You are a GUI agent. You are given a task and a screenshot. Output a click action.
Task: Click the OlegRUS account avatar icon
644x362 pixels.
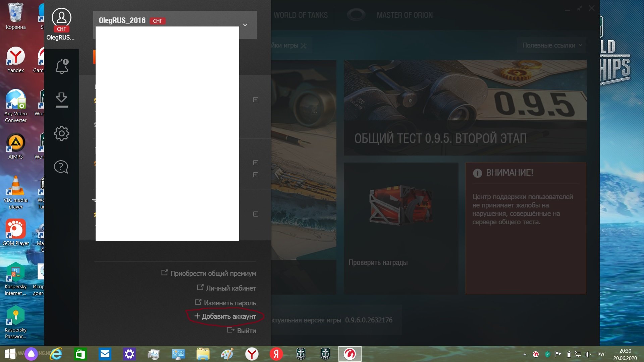61,17
